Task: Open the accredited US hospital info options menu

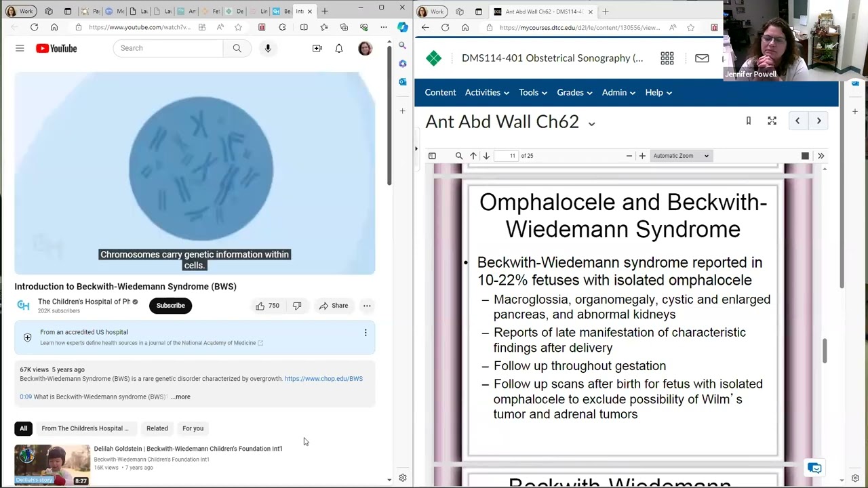Action: tap(366, 333)
